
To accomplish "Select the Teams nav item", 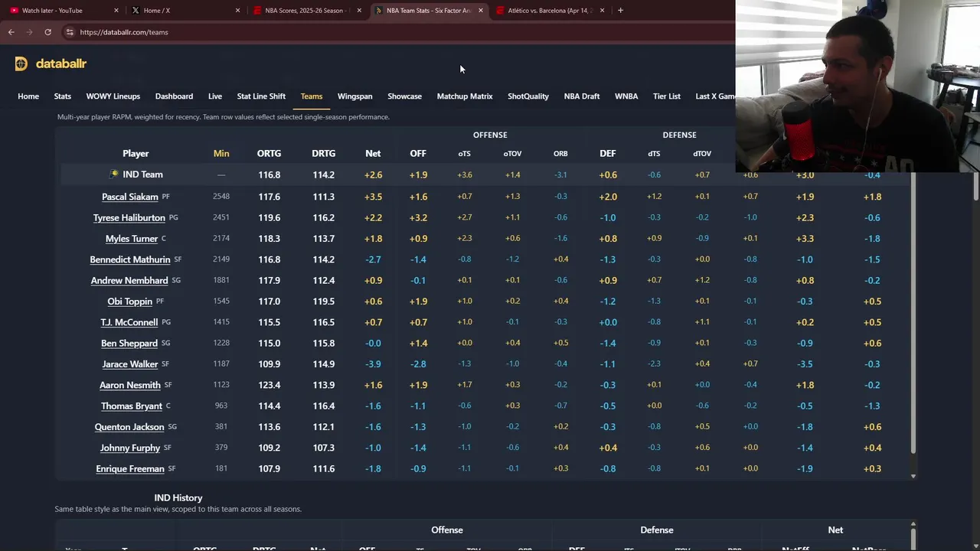I will point(312,96).
